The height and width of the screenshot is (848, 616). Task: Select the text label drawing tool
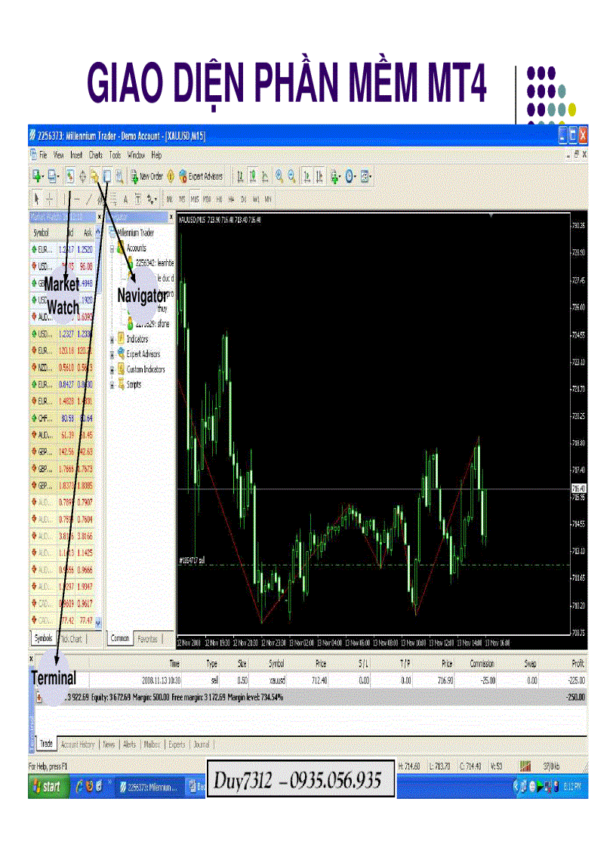pyautogui.click(x=125, y=199)
